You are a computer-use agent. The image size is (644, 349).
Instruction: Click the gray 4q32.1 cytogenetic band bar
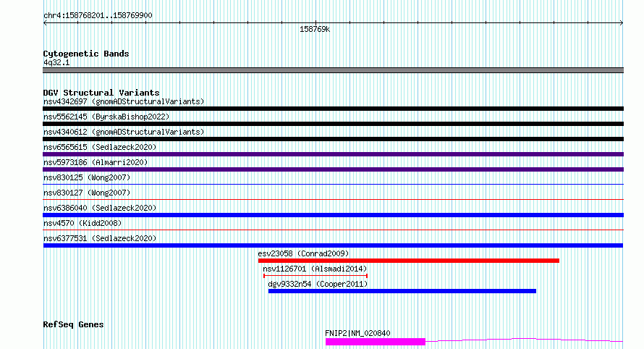pyautogui.click(x=333, y=70)
